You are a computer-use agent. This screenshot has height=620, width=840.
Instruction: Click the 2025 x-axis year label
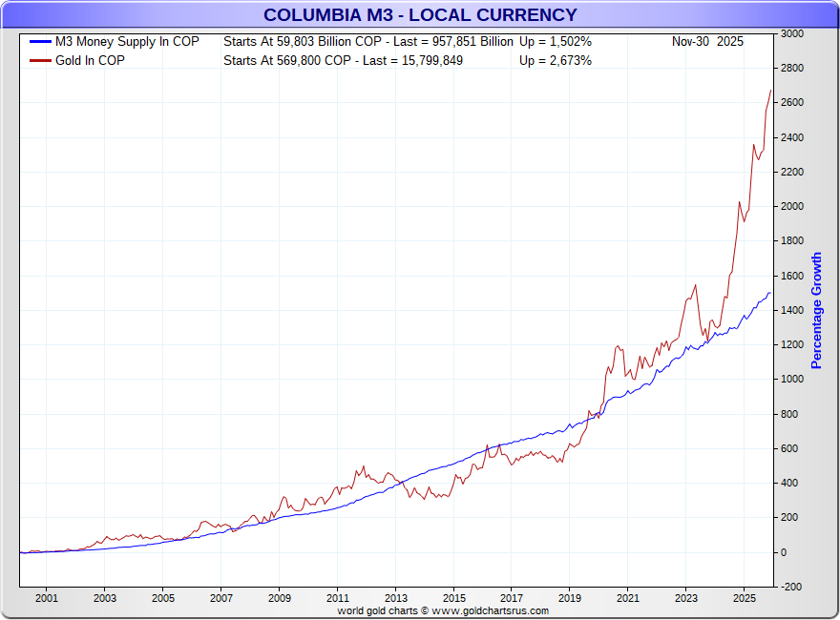click(x=745, y=598)
